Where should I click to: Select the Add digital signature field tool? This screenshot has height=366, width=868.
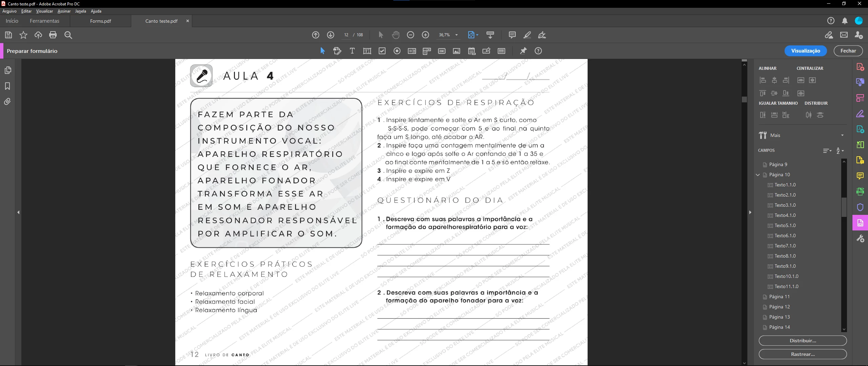tap(487, 51)
